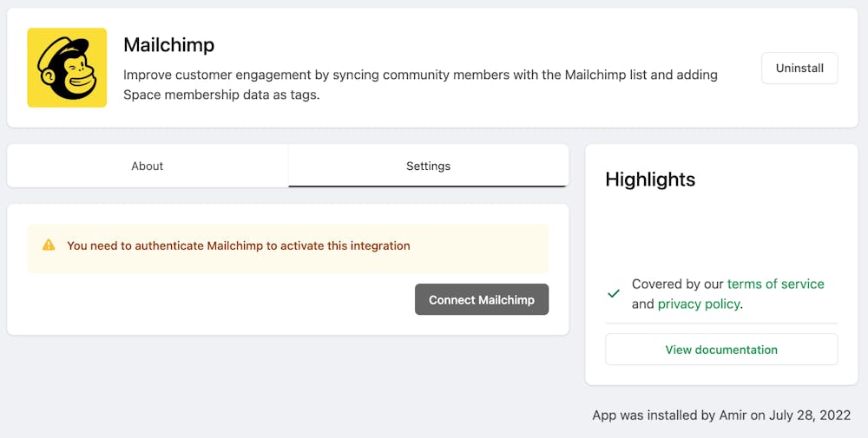Uninstall the Mailchimp app
Image resolution: width=868 pixels, height=438 pixels.
click(x=799, y=68)
